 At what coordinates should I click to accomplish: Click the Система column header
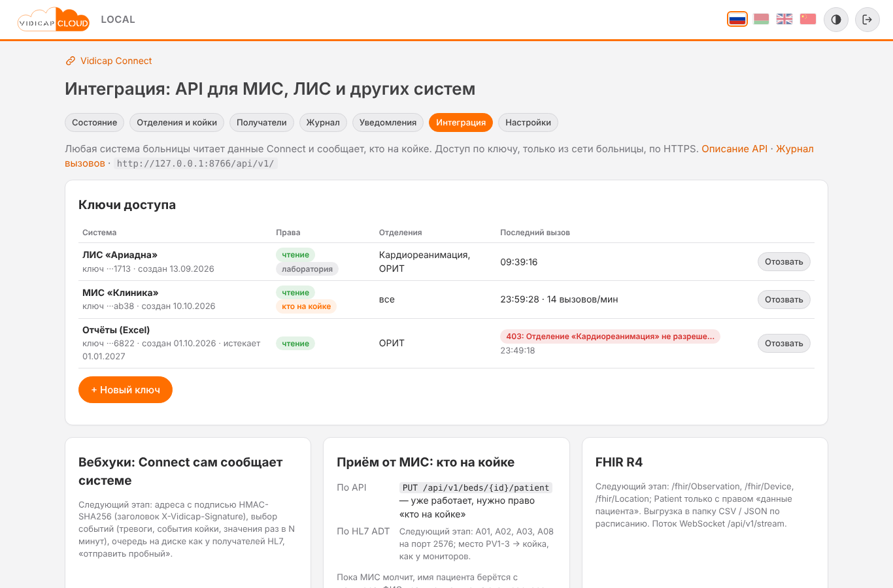point(99,233)
